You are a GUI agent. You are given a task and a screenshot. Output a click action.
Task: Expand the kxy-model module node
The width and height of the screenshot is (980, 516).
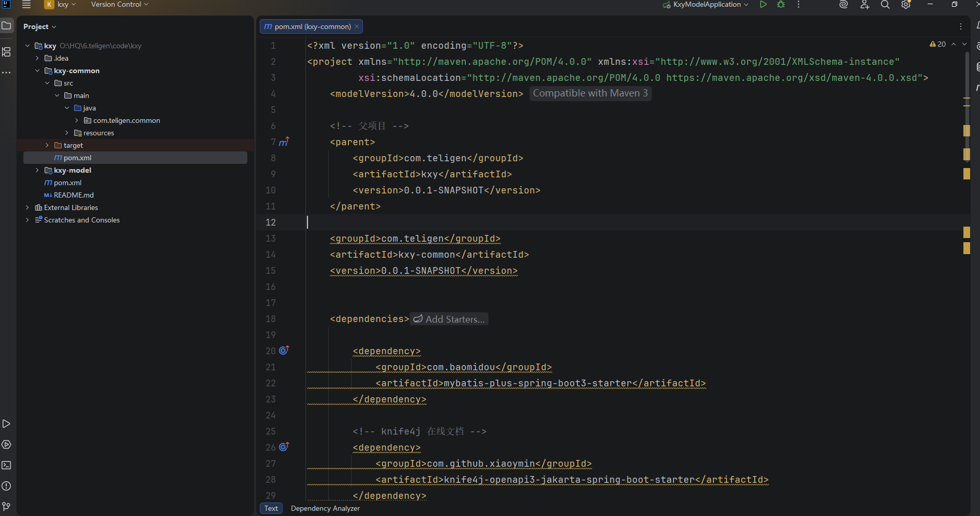click(x=37, y=170)
